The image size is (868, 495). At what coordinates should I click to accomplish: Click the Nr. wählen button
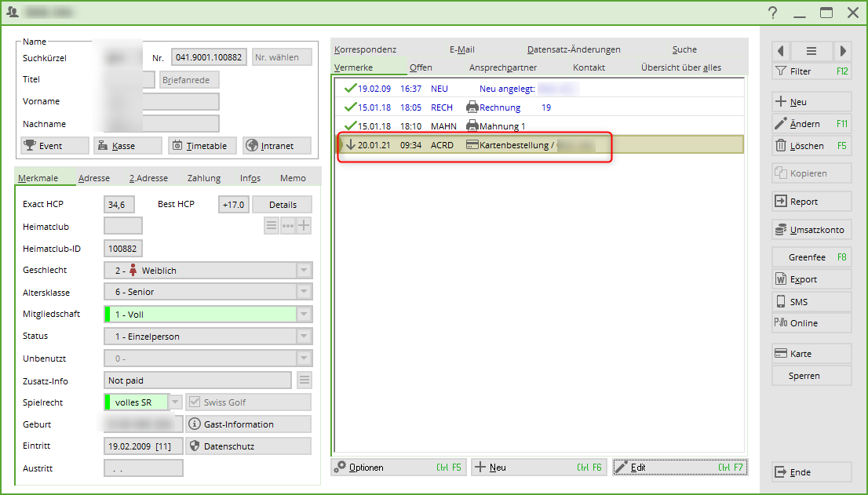click(282, 57)
